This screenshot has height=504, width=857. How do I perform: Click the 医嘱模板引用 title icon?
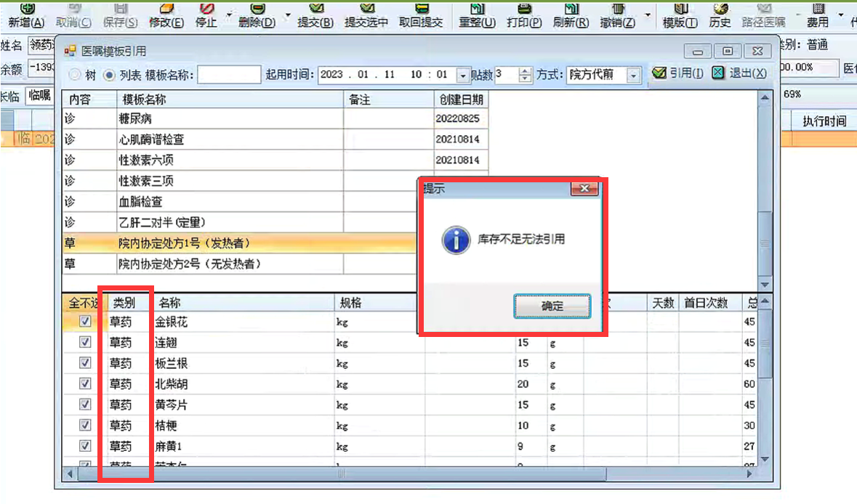(70, 52)
